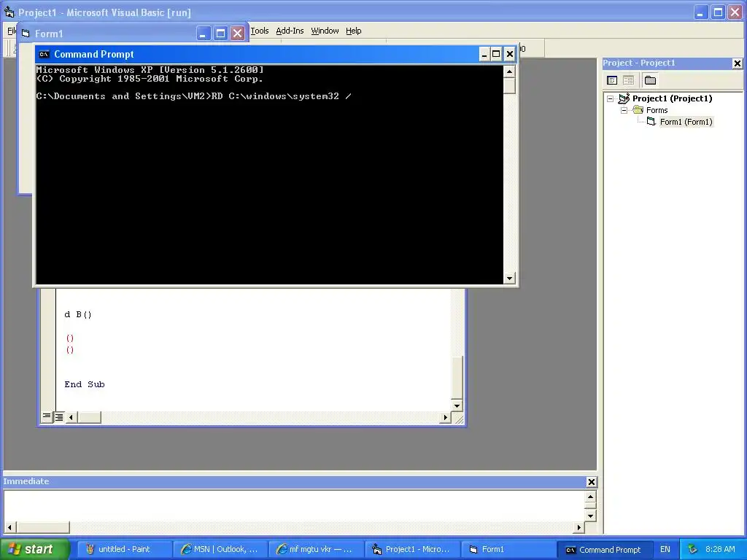
Task: Click code window horizontal scroll left arrow
Action: coord(71,417)
